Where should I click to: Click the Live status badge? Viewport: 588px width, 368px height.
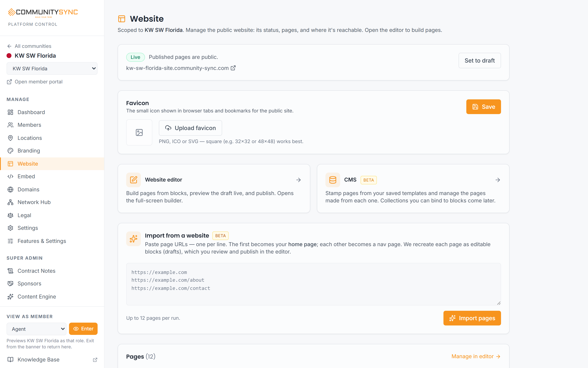[135, 57]
